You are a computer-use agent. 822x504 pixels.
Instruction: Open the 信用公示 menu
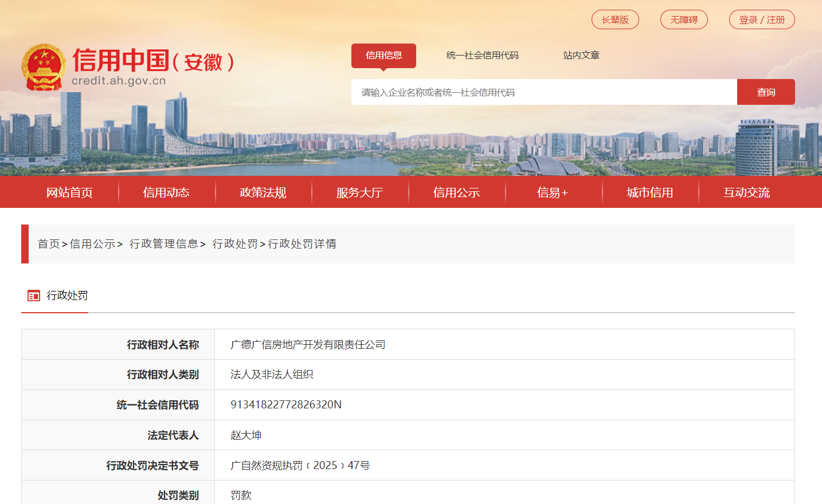(x=456, y=192)
